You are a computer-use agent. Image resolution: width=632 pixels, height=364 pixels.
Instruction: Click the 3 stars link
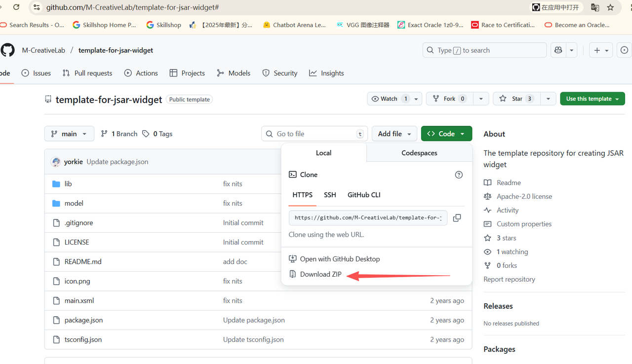[500, 238]
